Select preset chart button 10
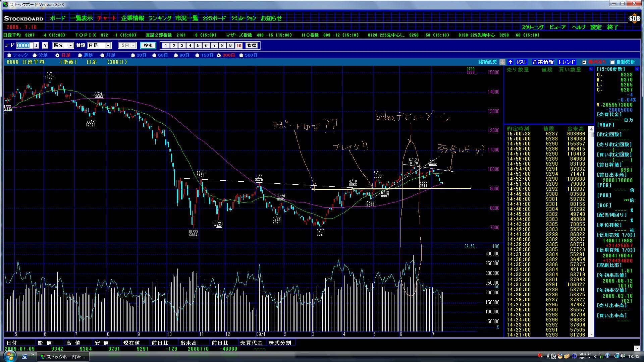 [x=238, y=46]
